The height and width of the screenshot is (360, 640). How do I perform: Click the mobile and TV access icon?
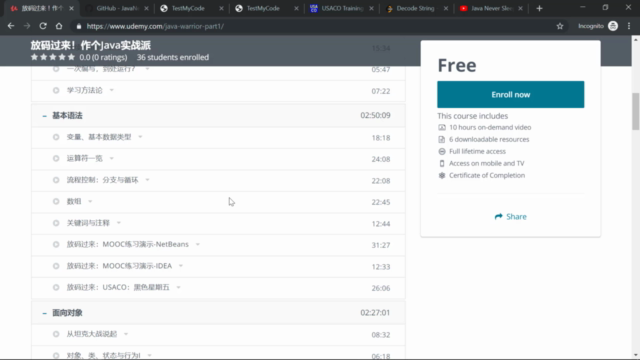(442, 163)
